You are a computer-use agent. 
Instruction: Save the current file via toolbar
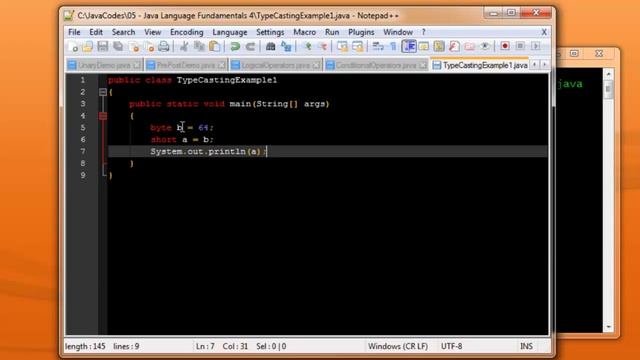tap(102, 47)
